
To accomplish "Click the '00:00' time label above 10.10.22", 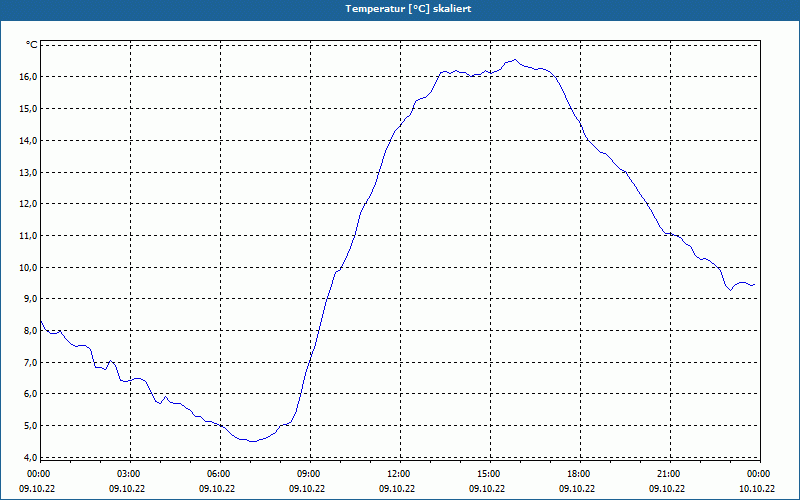I will point(758,474).
